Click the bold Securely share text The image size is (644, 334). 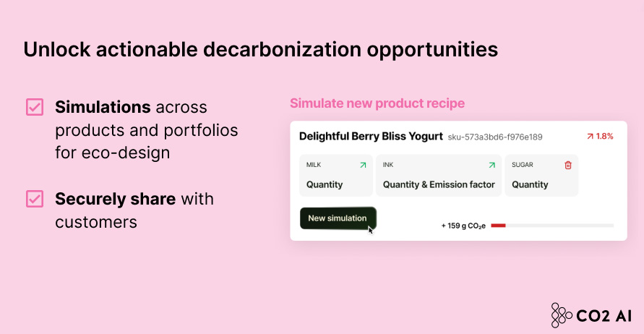[x=115, y=198]
